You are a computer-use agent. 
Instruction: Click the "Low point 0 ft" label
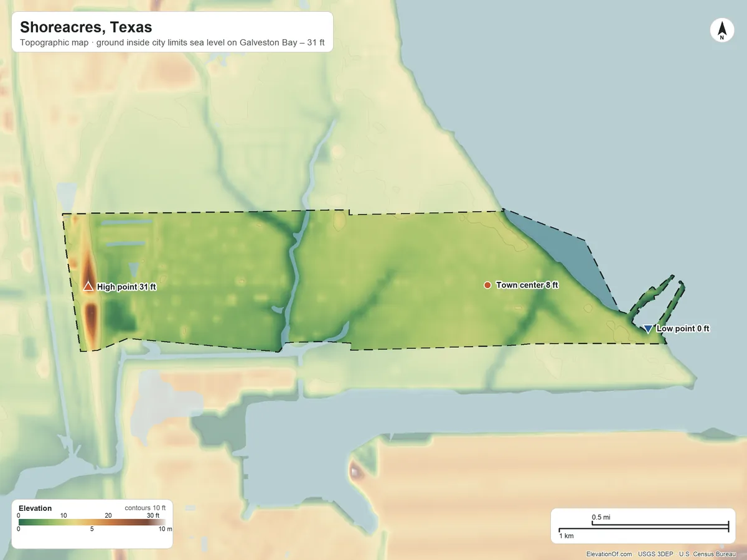tap(683, 329)
